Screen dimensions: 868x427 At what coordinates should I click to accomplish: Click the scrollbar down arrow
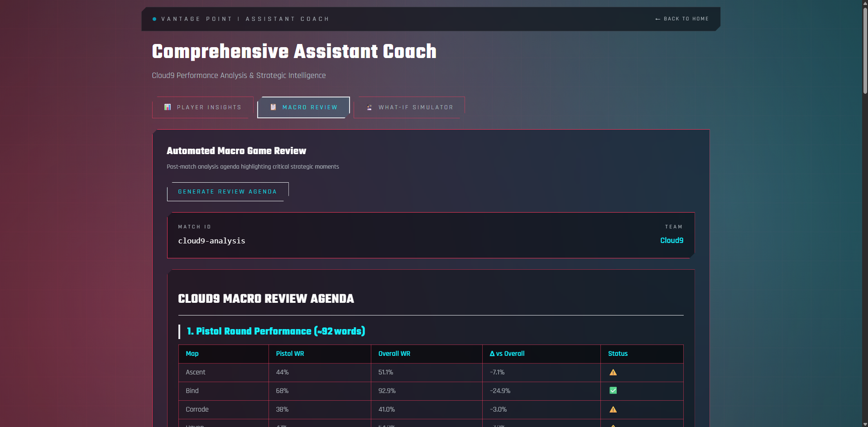[x=865, y=424]
